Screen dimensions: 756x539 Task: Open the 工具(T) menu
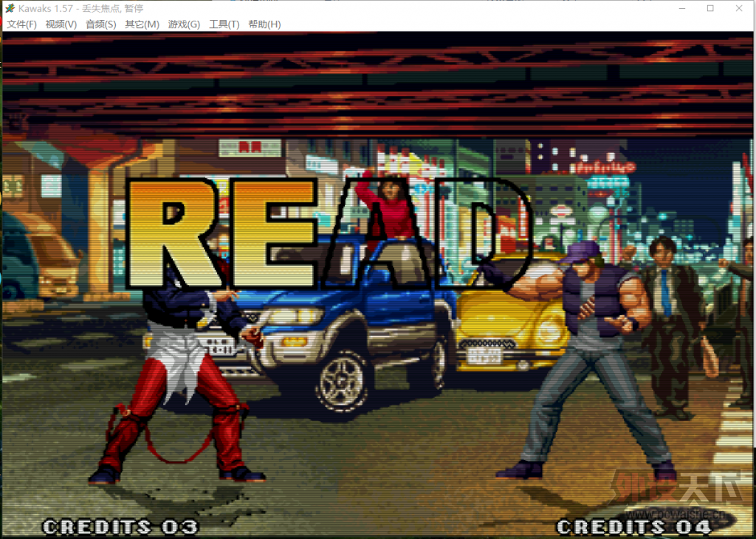[224, 24]
